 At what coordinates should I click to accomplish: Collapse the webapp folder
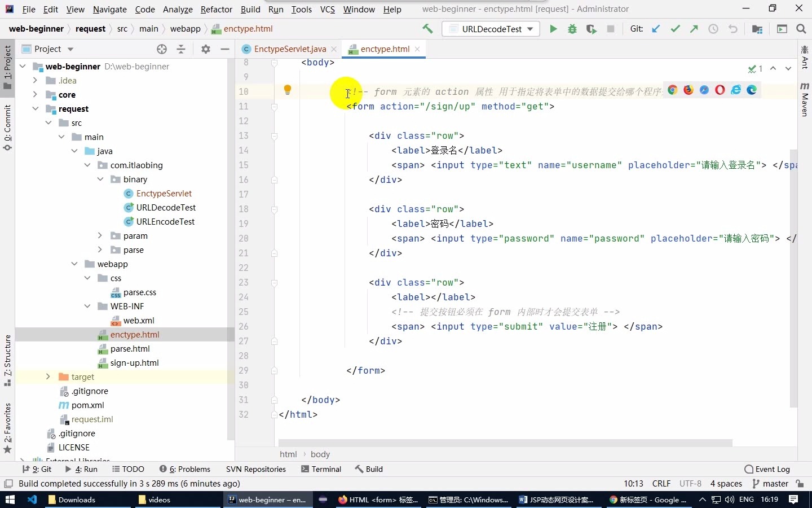74,264
